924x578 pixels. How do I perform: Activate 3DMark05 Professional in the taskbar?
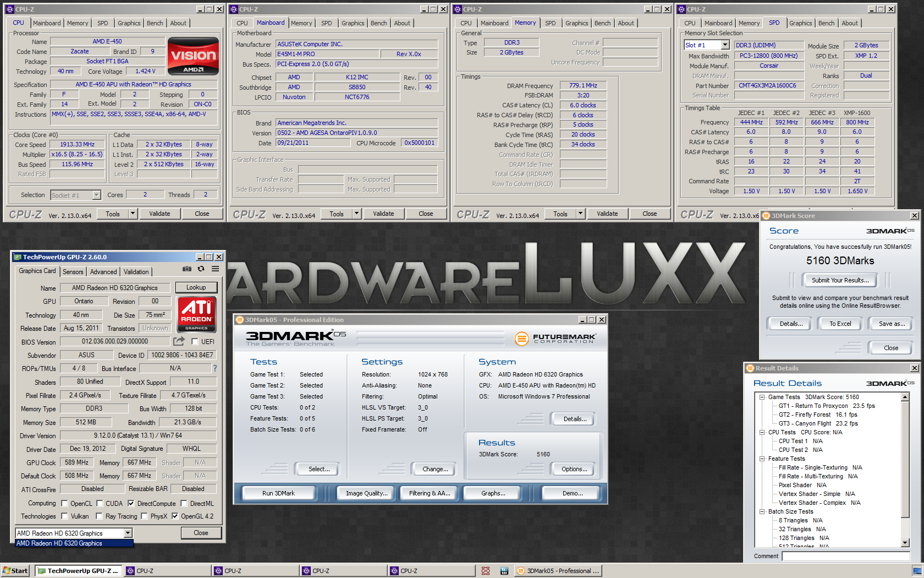coord(558,571)
